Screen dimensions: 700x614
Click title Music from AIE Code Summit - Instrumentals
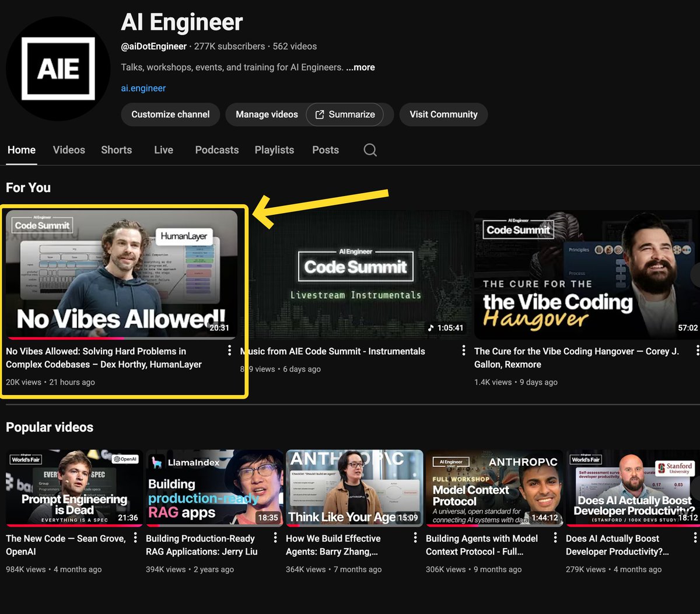(x=332, y=351)
